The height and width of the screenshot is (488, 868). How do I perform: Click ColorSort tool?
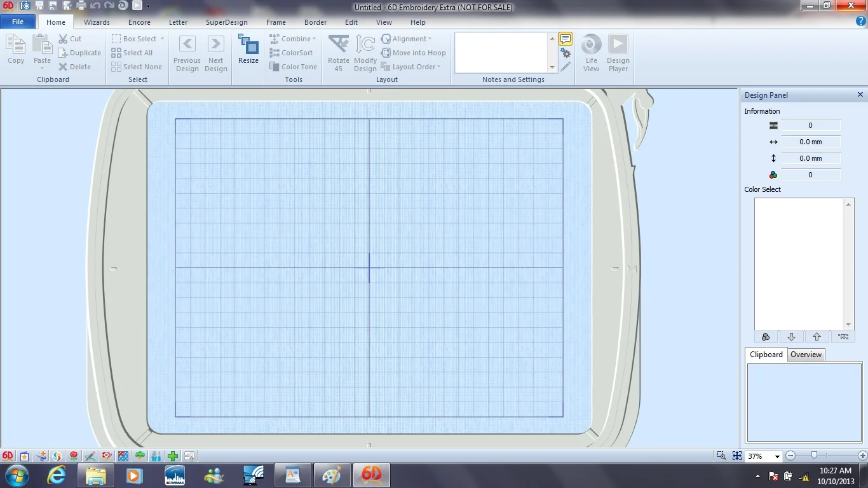pyautogui.click(x=291, y=53)
